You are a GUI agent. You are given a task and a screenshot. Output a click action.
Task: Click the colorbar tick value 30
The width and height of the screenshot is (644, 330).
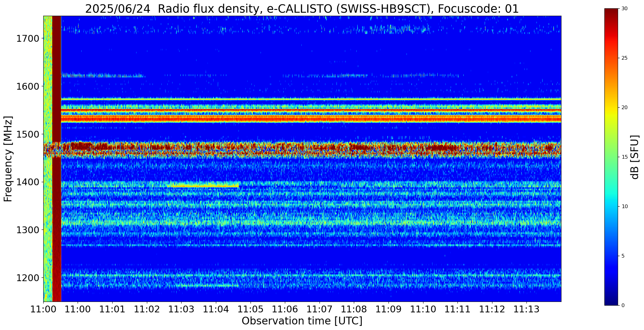(625, 8)
